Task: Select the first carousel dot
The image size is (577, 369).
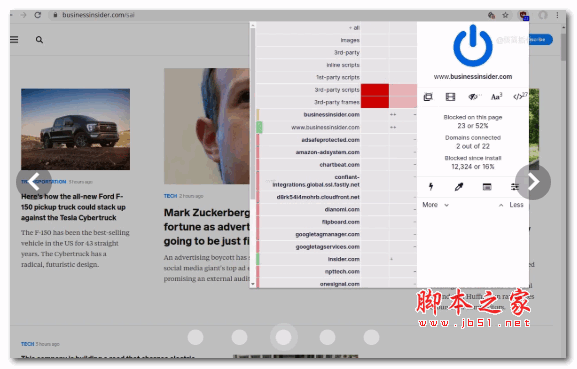Action: click(x=195, y=337)
